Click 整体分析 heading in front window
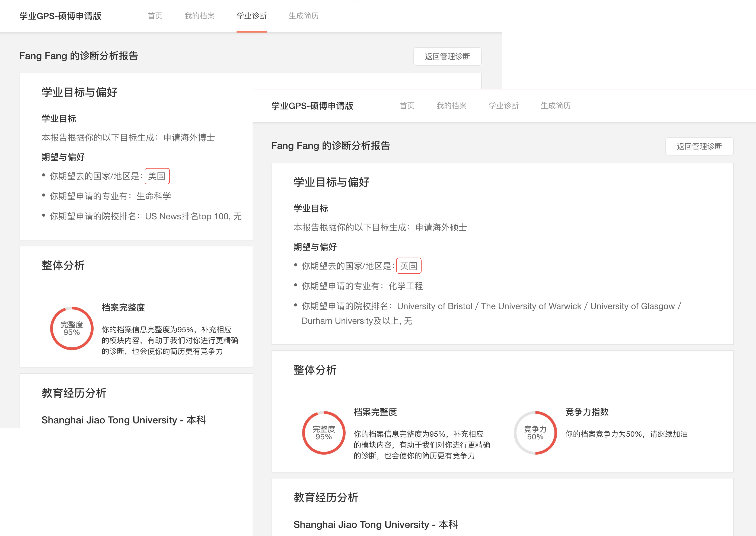Viewport: 756px width, 536px height. click(315, 370)
